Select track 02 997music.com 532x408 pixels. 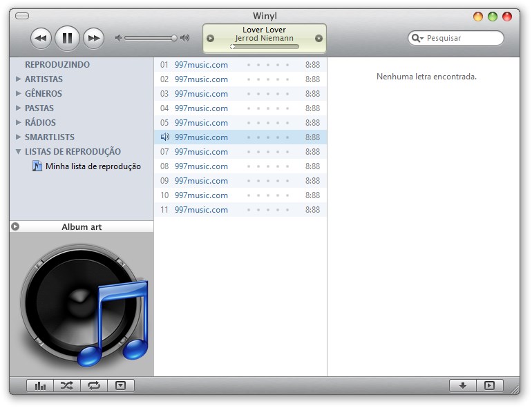(240, 79)
